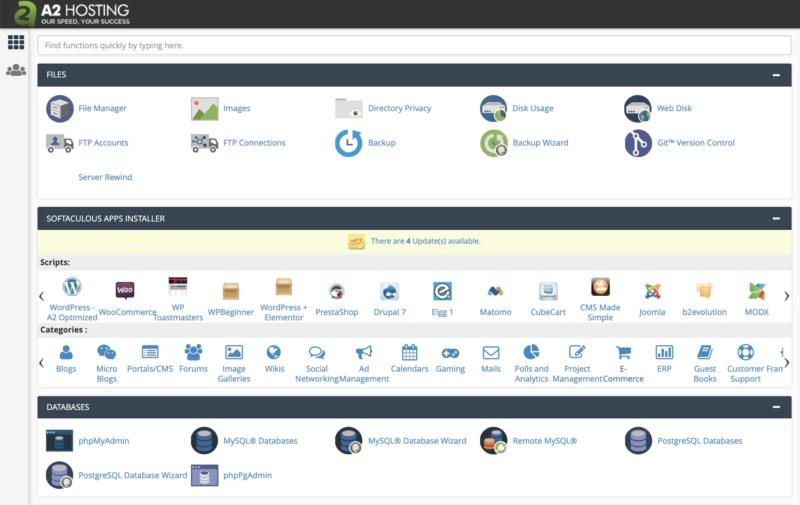Open the Mails category
Screen dimensions: 800x505
(491, 360)
